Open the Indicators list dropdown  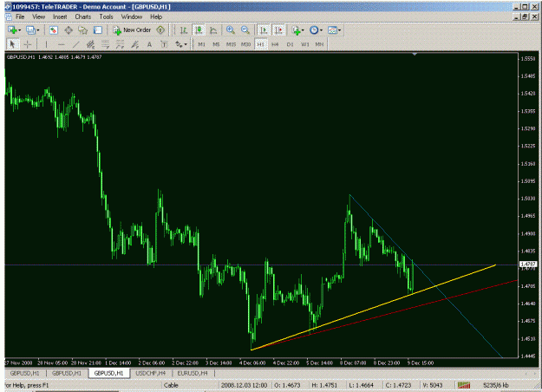[298, 30]
